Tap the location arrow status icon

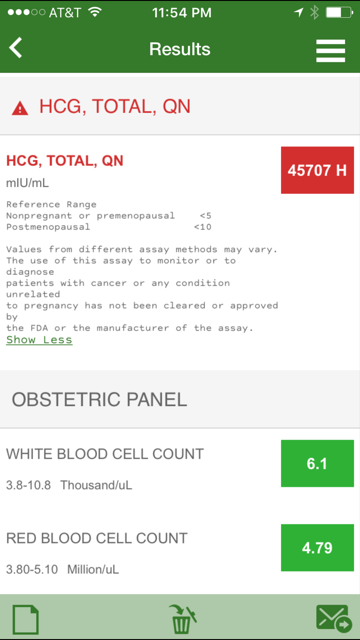pos(298,13)
